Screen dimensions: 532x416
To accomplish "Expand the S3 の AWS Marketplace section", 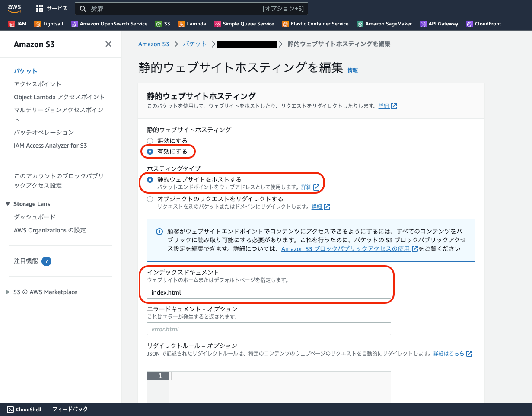I will [8, 292].
